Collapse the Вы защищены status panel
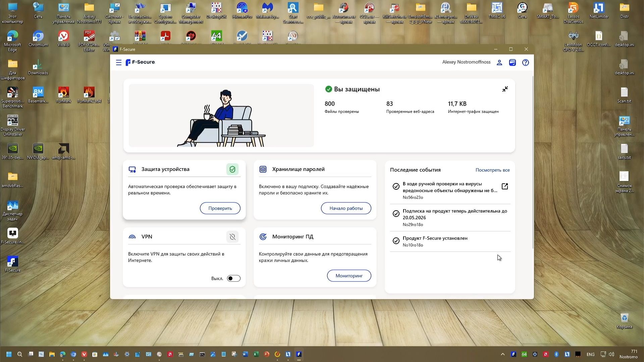This screenshot has height=362, width=644. click(x=505, y=89)
